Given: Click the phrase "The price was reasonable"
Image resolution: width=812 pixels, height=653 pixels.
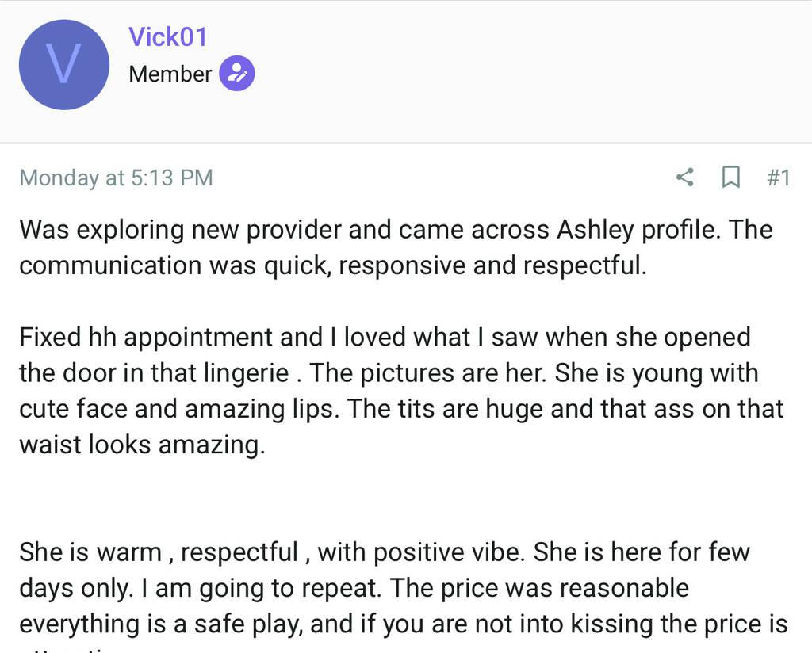Looking at the screenshot, I should tap(540, 588).
